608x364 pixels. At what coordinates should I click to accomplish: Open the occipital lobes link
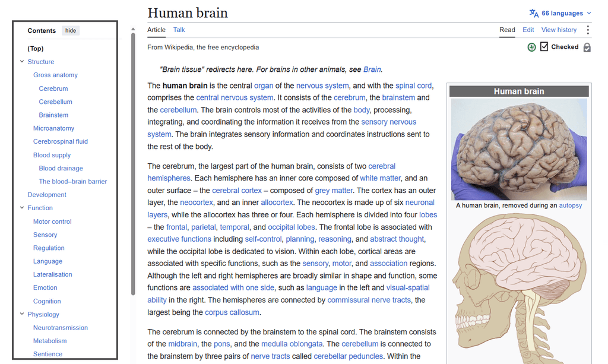tap(291, 227)
